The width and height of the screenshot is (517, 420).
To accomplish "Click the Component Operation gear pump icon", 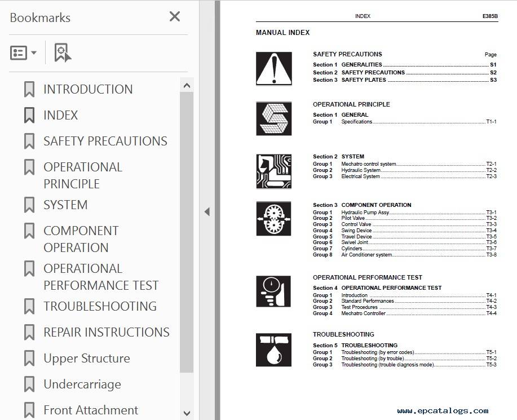I will (x=273, y=219).
